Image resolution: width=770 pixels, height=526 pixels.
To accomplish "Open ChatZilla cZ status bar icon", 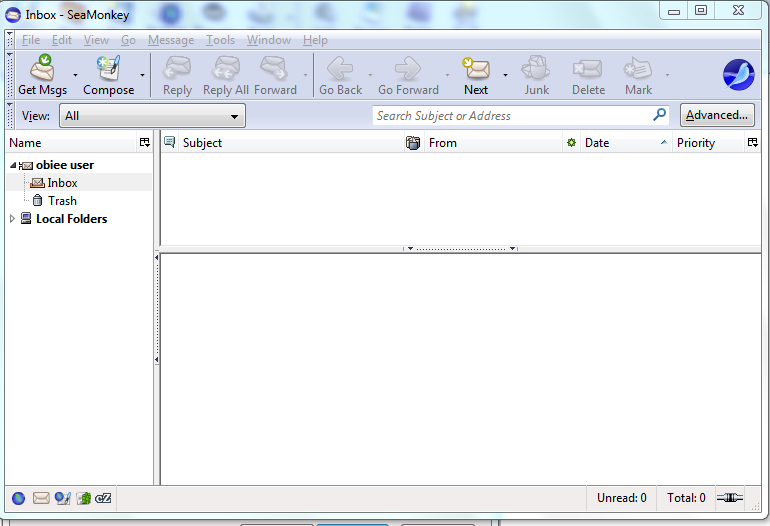I will [103, 498].
